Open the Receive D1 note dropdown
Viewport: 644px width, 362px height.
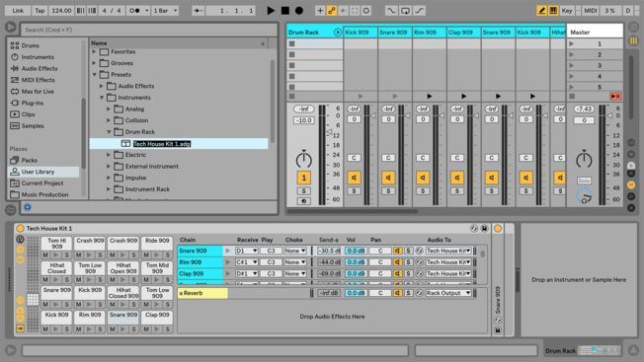[x=246, y=251]
